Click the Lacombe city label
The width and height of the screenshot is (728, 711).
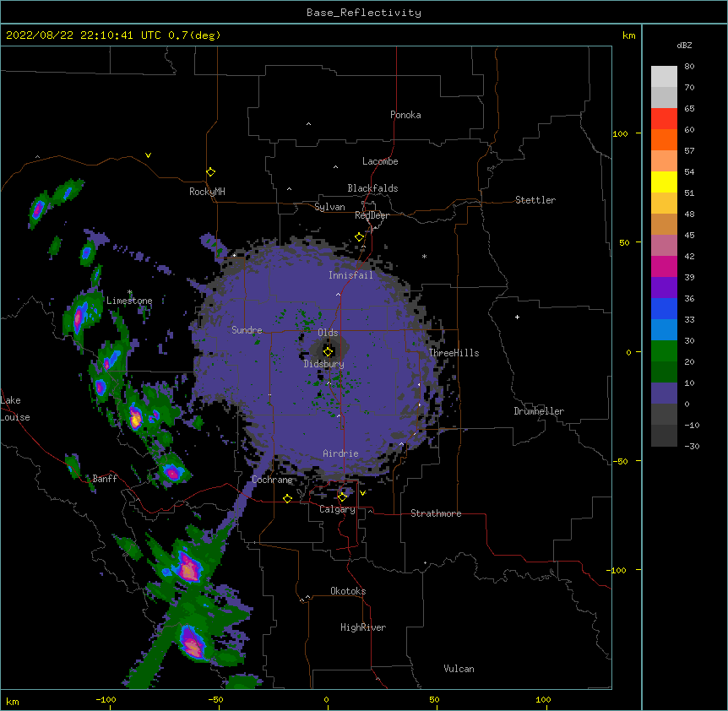tap(380, 161)
